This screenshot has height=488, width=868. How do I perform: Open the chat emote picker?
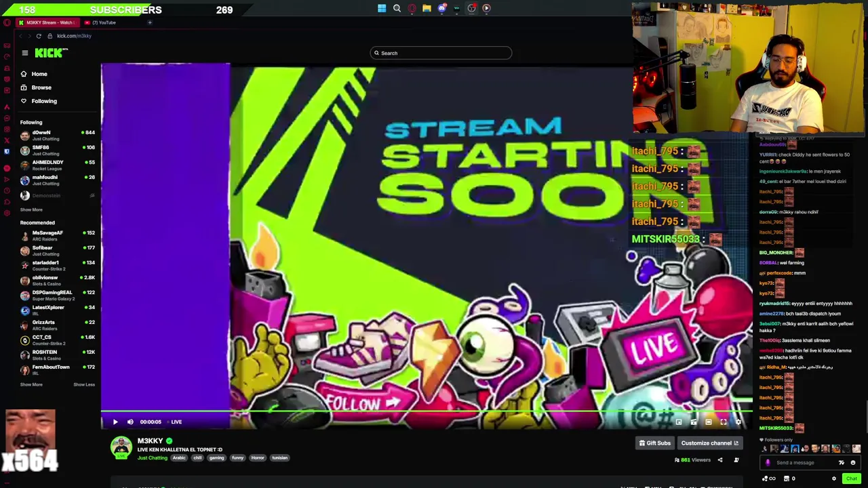click(853, 463)
